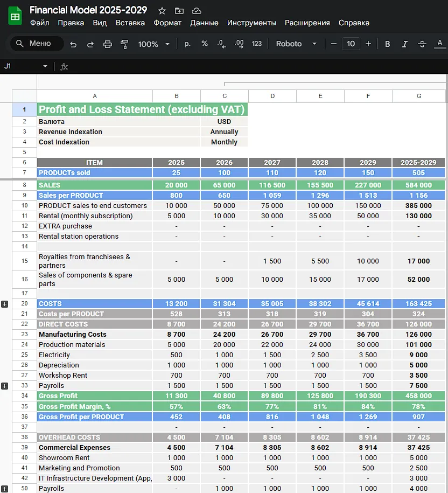Open the Данные menu

204,23
